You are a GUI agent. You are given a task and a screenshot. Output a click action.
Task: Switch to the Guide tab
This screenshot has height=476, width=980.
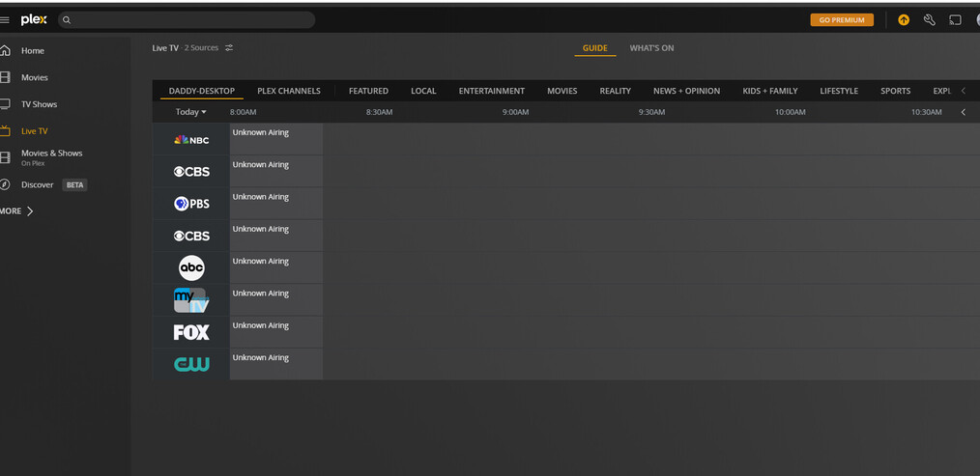click(x=595, y=48)
